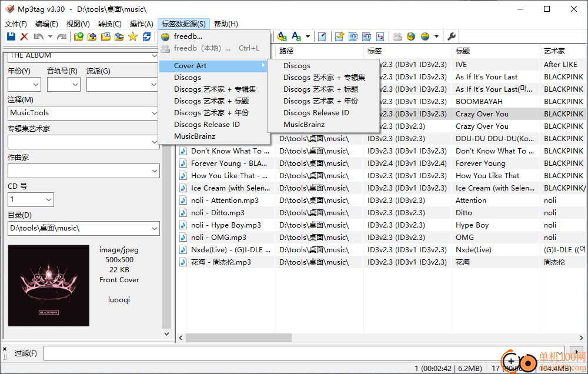Expand the 注释(M) MusicTools comment dropdown

[154, 113]
